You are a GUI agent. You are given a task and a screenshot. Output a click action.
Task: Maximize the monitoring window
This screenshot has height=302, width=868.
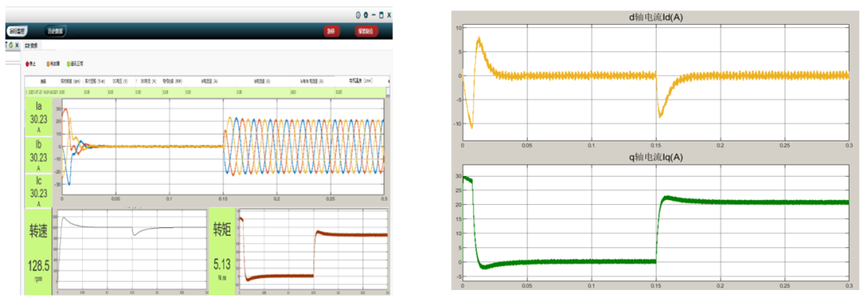click(382, 15)
